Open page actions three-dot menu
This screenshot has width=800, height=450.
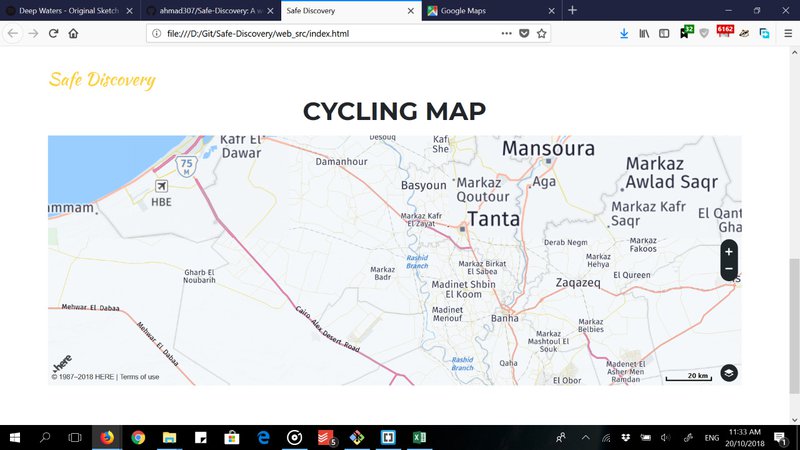(x=506, y=34)
